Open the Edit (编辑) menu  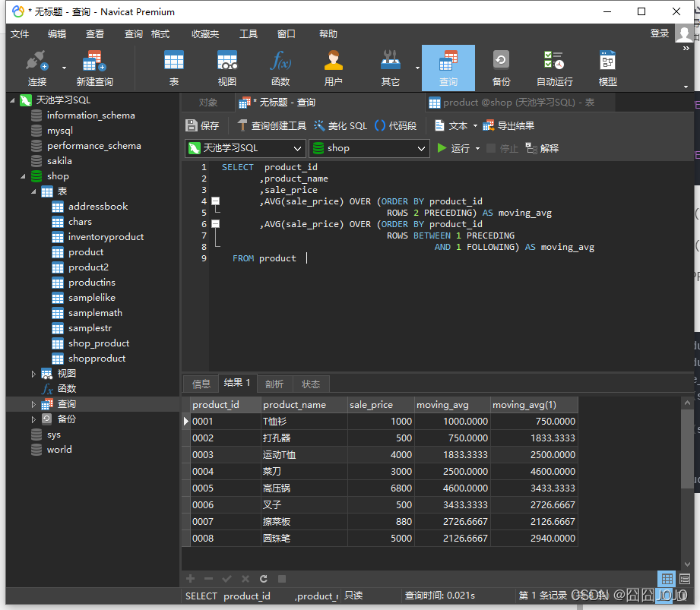57,34
